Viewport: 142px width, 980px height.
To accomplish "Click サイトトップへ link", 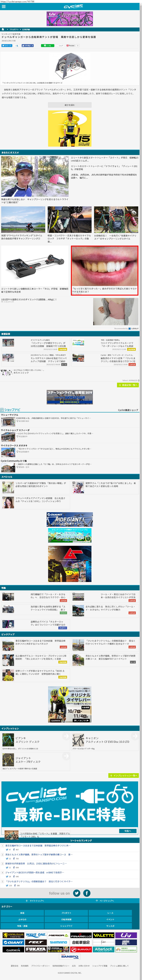I will pos(35,901).
